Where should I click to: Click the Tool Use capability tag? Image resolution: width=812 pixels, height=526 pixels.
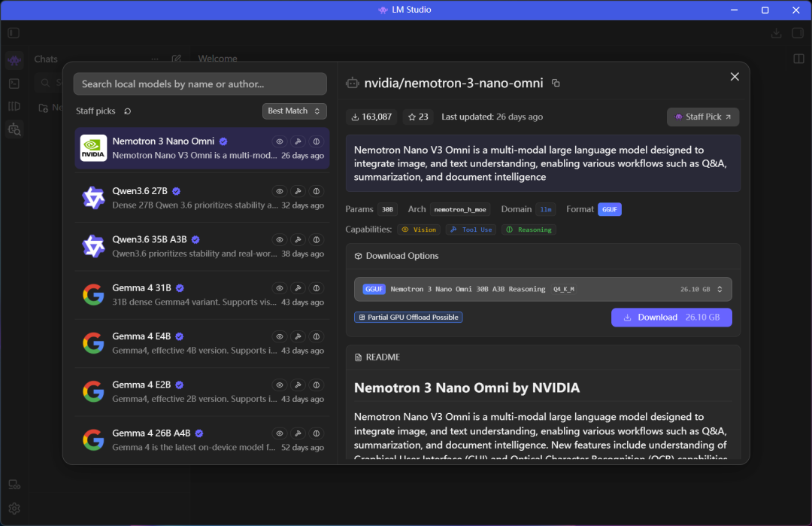point(471,230)
